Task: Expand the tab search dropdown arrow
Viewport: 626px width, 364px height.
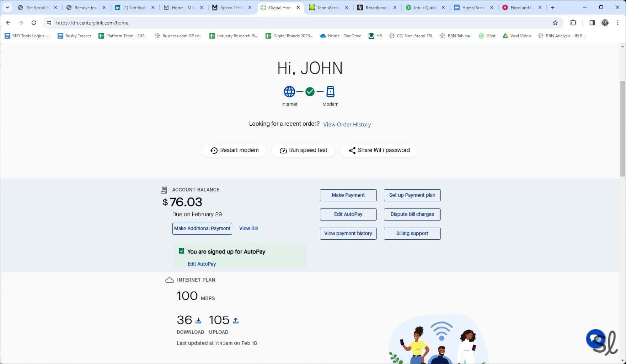Action: (7, 7)
